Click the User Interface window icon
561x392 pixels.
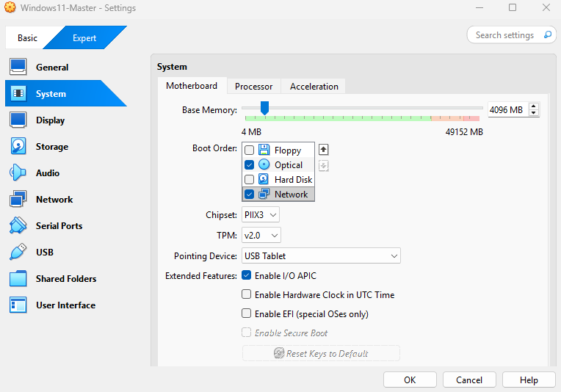pyautogui.click(x=18, y=305)
